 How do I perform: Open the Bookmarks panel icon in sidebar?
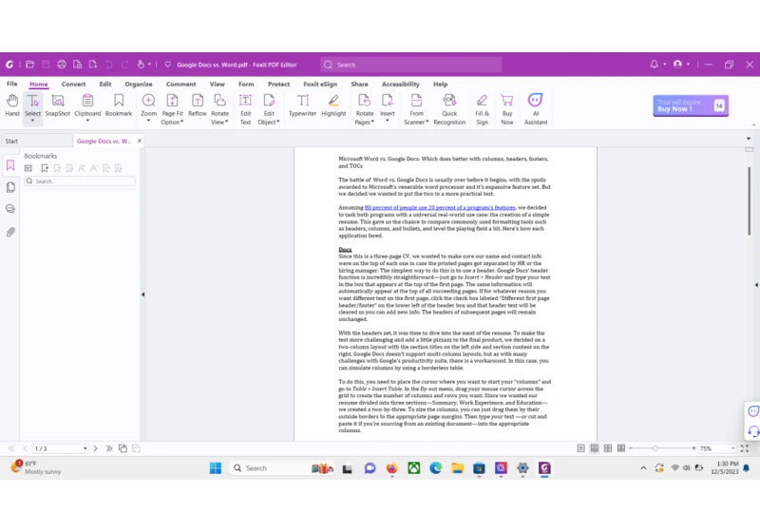click(x=10, y=165)
